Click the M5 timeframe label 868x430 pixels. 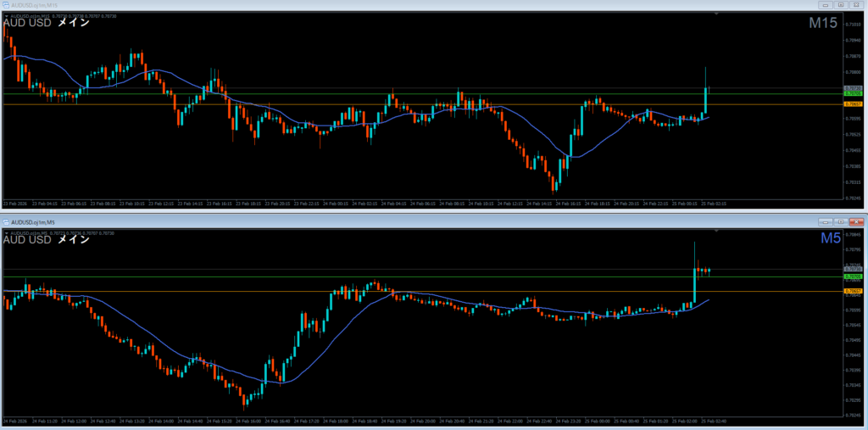(x=830, y=239)
